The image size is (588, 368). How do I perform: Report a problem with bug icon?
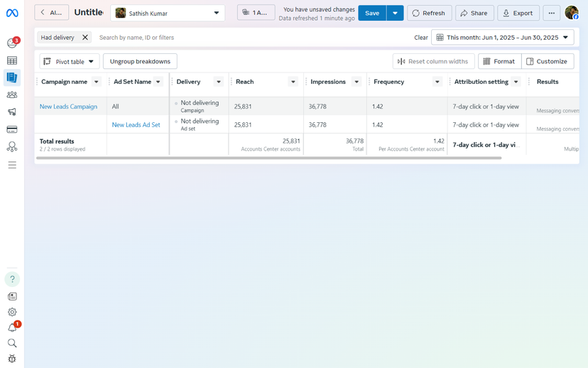12,359
